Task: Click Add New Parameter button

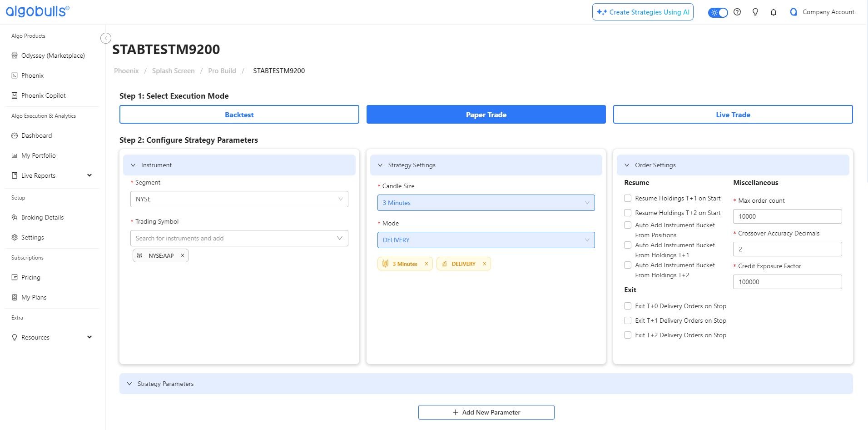Action: tap(486, 412)
